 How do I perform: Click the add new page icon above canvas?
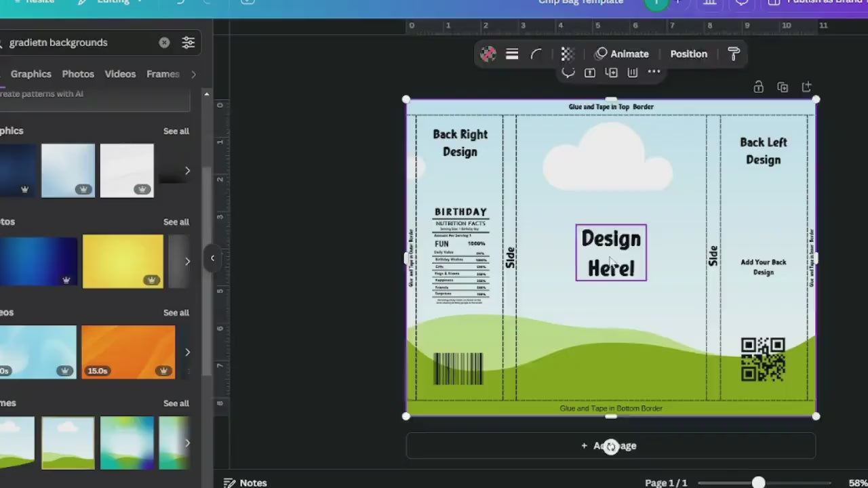[x=806, y=87]
